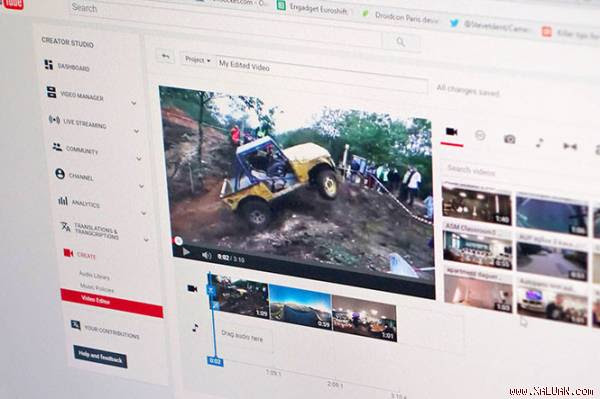Open the Community people icon
This screenshot has width=600, height=399.
[57, 147]
